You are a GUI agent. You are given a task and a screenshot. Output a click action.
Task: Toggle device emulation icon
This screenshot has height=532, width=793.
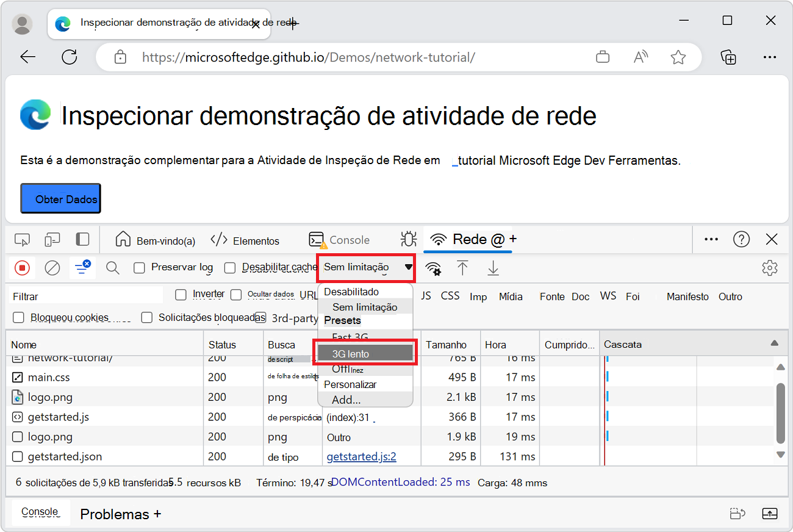(52, 240)
